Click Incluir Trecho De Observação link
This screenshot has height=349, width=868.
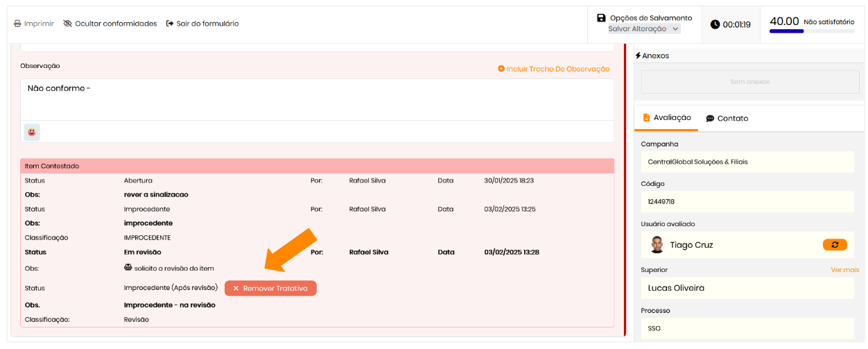click(553, 69)
